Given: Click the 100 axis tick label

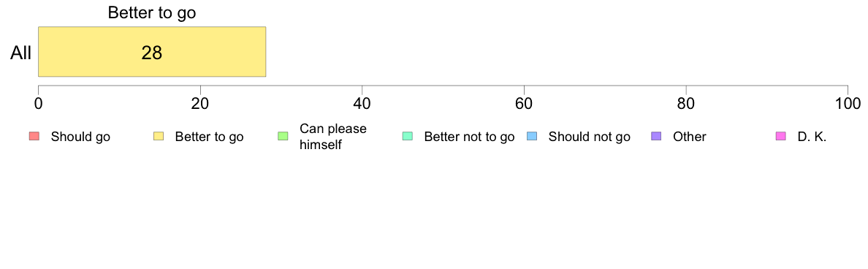Looking at the screenshot, I should coord(846,103).
